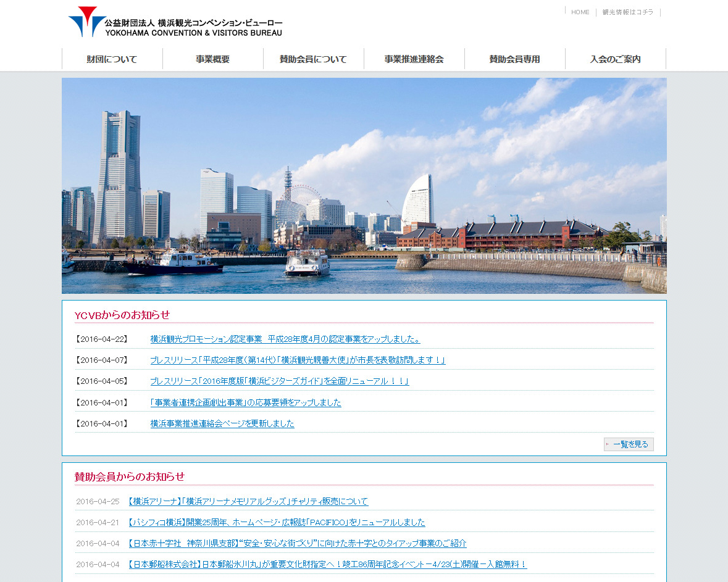The image size is (728, 582).
Task: Click the 一覧を見る button
Action: 629,444
